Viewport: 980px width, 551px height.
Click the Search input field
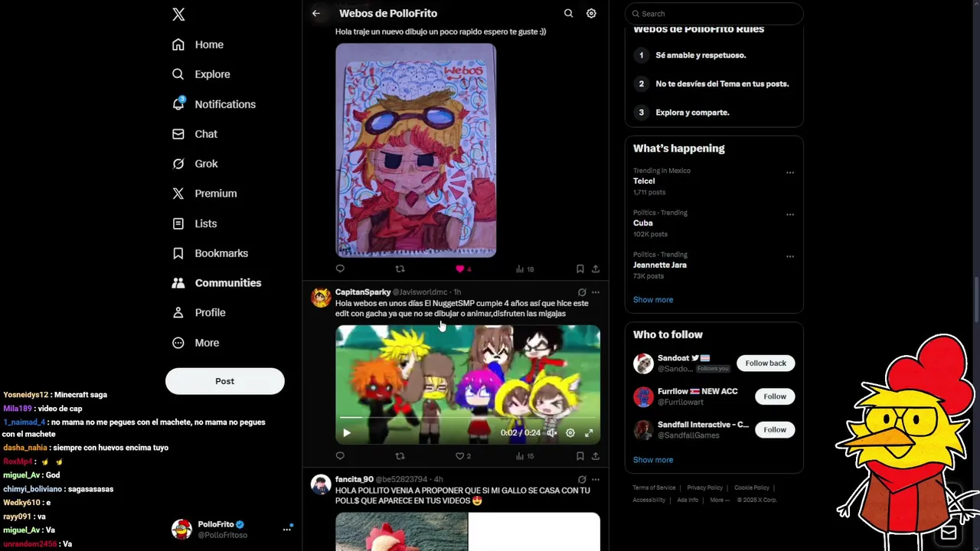[x=714, y=14]
